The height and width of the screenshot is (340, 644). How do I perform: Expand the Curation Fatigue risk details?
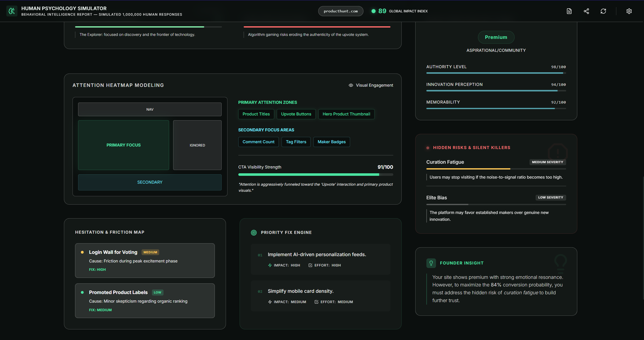click(x=445, y=162)
